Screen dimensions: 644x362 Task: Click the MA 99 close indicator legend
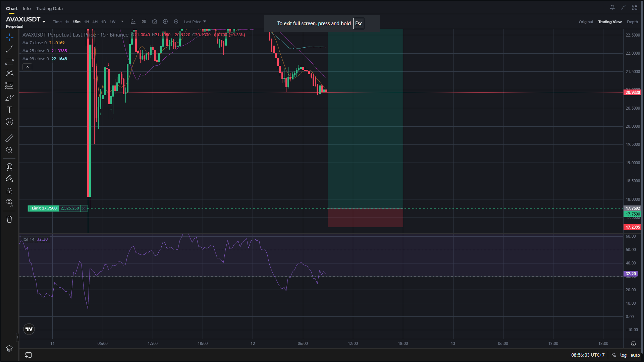pyautogui.click(x=45, y=59)
